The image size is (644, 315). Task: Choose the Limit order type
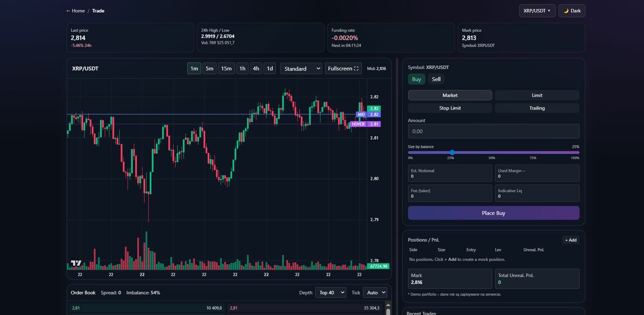coord(537,95)
